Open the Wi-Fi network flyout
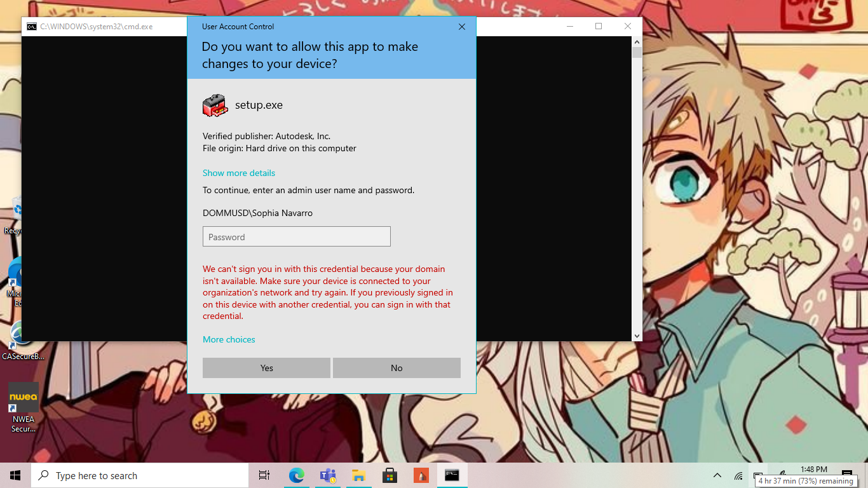The height and width of the screenshot is (488, 868). point(738,475)
